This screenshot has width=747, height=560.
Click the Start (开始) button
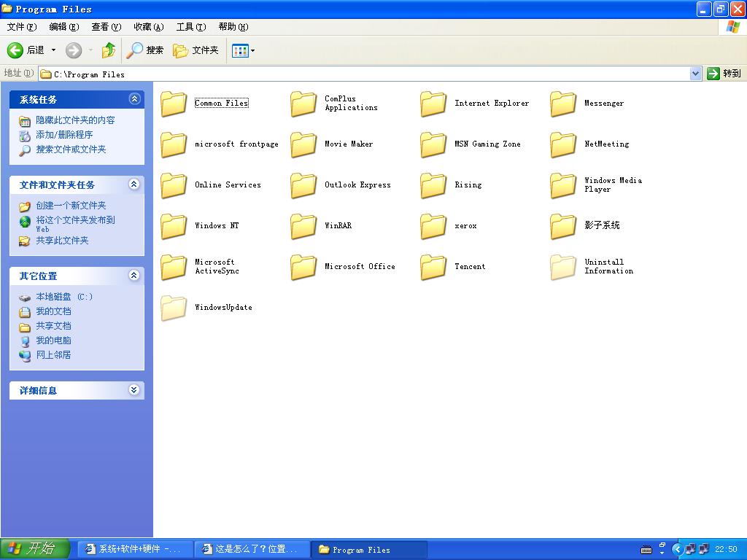click(35, 549)
